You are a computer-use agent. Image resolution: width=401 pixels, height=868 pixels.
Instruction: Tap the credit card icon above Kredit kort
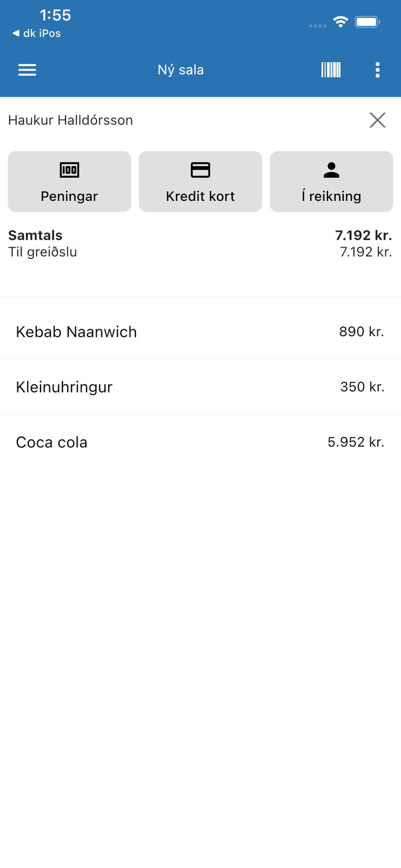point(200,170)
